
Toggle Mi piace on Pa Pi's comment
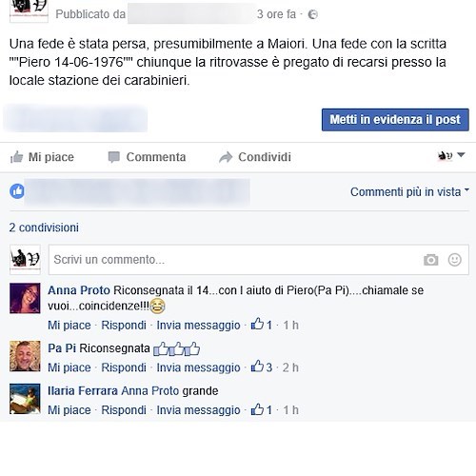[69, 367]
